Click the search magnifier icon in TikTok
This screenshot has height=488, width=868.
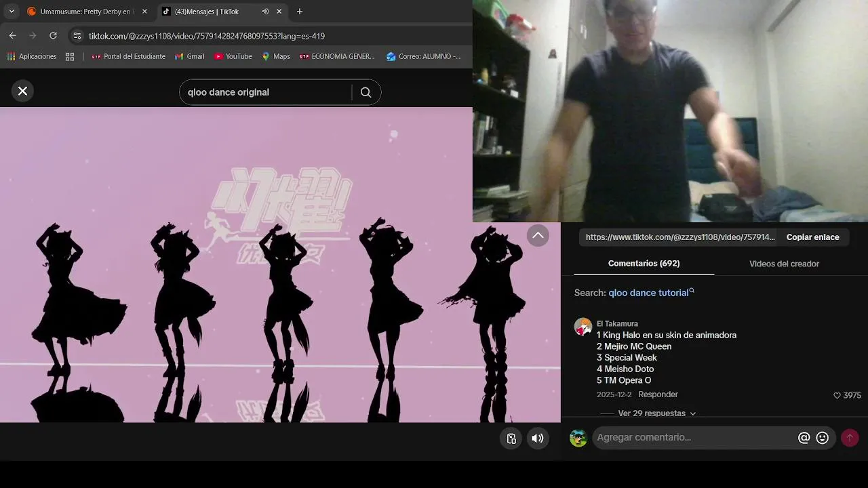coord(366,92)
